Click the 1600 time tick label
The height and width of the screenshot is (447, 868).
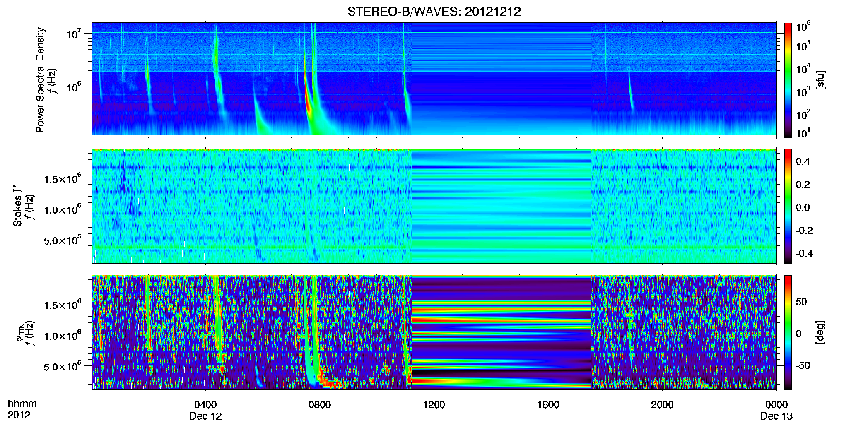(x=548, y=404)
